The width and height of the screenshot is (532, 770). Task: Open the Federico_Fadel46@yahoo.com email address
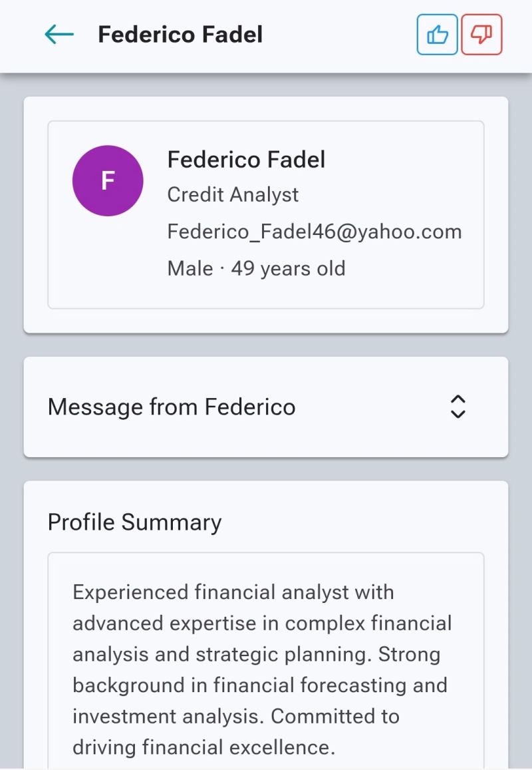(315, 232)
